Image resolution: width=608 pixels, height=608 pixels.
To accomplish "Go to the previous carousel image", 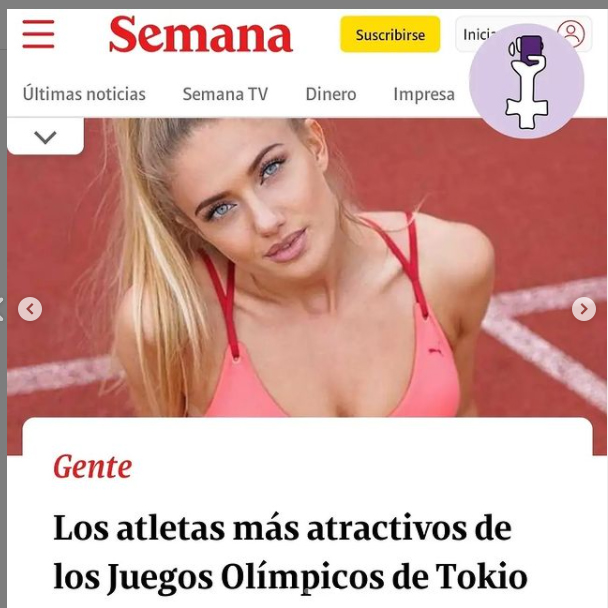I will pos(30,309).
